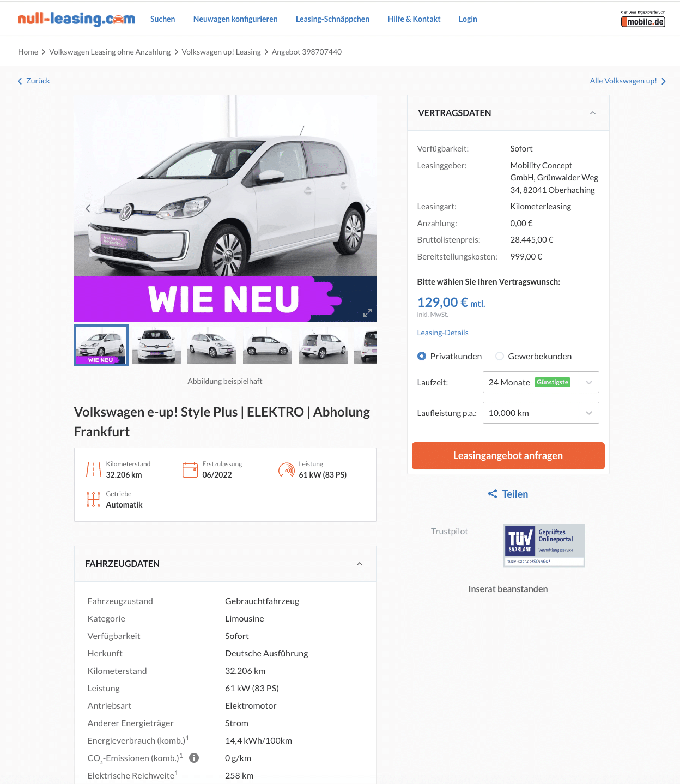
Task: Open the Leasing-Schnäppchen menu item
Action: [332, 19]
